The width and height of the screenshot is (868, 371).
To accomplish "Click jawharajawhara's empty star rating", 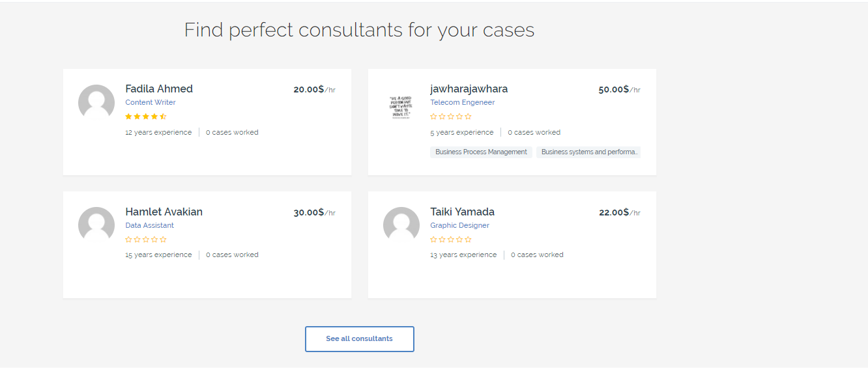I will 451,117.
